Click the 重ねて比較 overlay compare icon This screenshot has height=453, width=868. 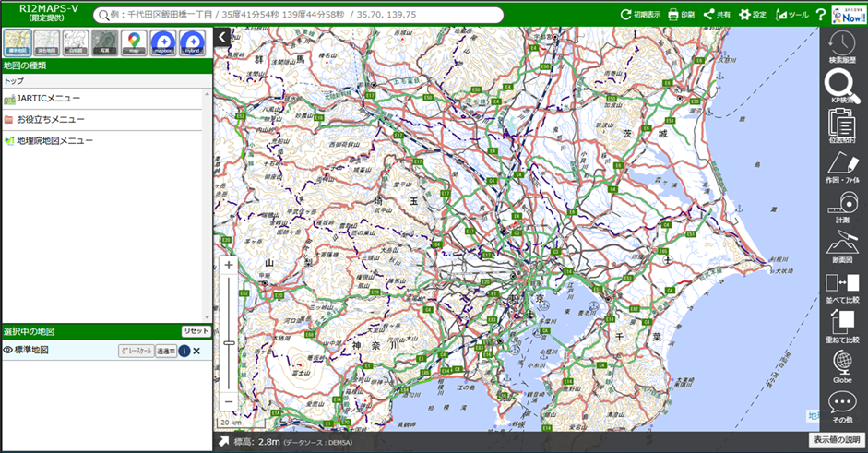pos(841,326)
